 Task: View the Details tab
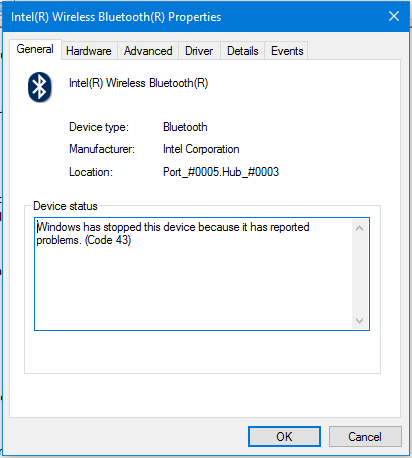coord(243,51)
